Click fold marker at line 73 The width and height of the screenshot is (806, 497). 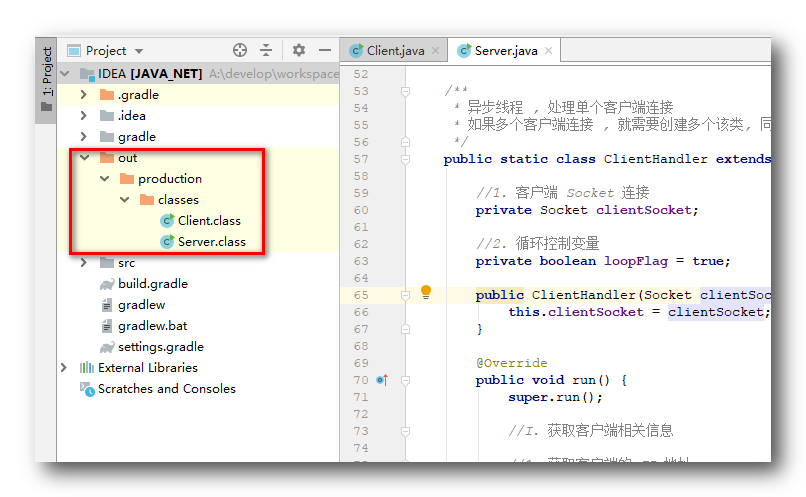coord(405,431)
